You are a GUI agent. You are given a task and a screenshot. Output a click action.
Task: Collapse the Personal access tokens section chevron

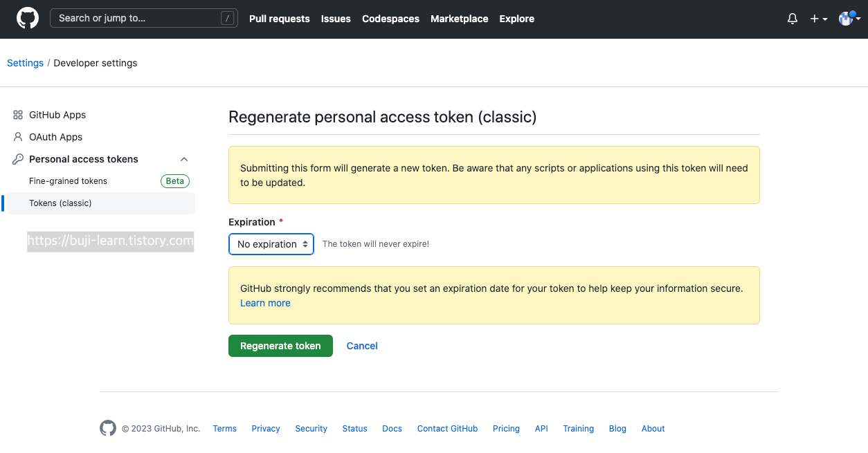pyautogui.click(x=184, y=159)
